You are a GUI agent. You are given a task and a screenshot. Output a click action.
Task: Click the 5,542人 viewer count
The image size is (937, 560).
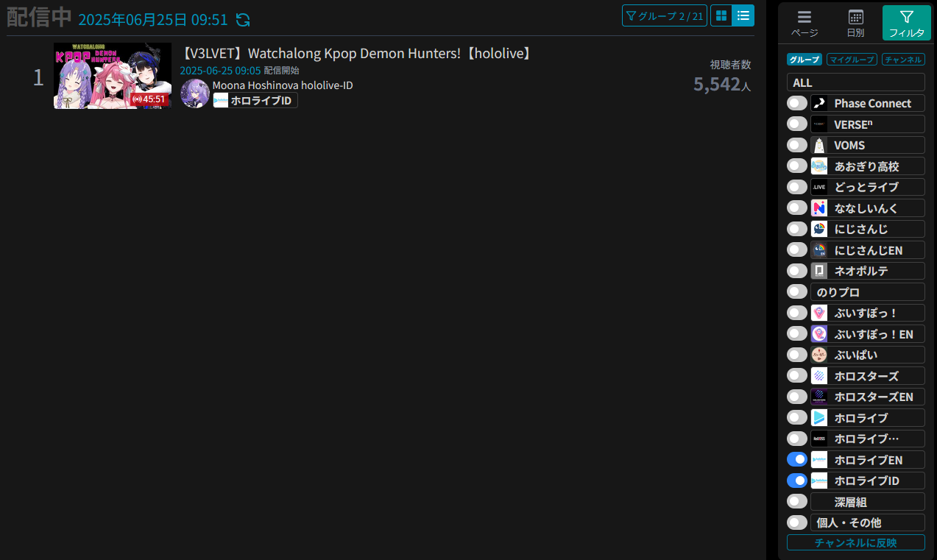pyautogui.click(x=722, y=84)
